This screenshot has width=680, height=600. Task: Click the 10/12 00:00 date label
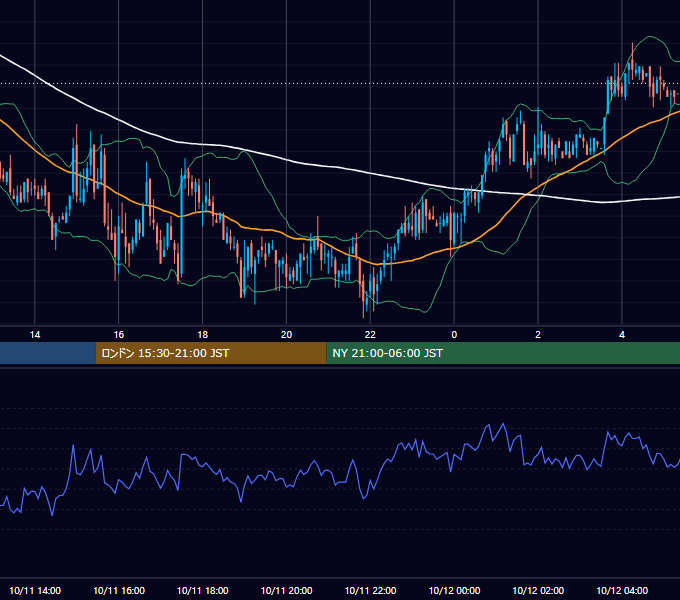point(454,590)
